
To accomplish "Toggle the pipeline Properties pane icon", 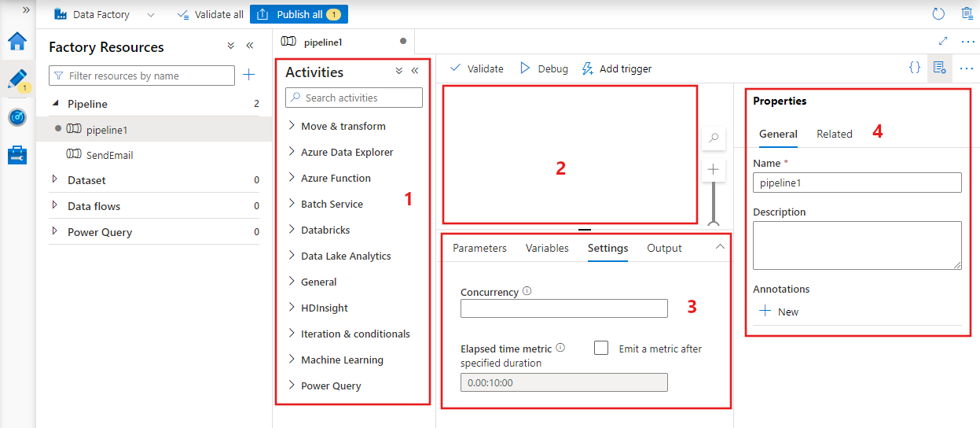I will (x=938, y=68).
